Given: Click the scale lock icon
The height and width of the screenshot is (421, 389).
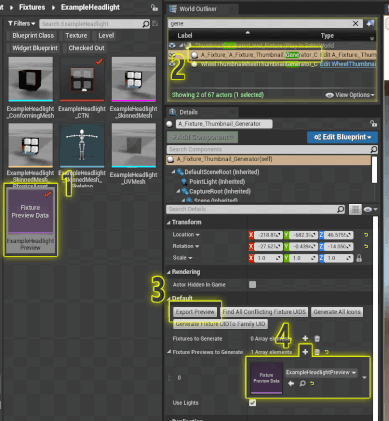Looking at the screenshot, I should (x=359, y=258).
